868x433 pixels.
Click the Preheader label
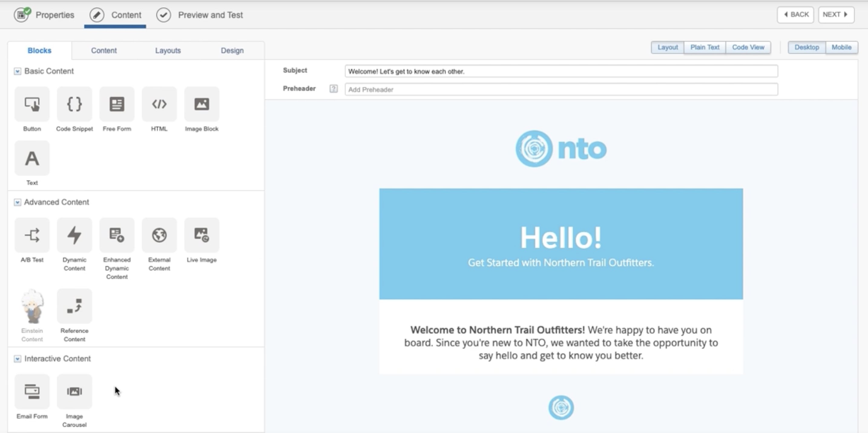click(299, 88)
